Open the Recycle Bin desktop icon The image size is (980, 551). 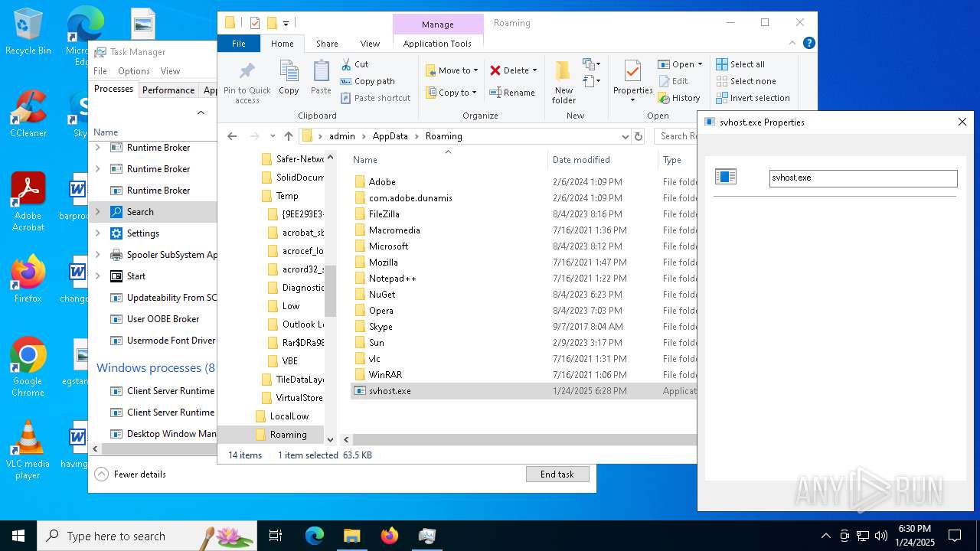[x=28, y=31]
